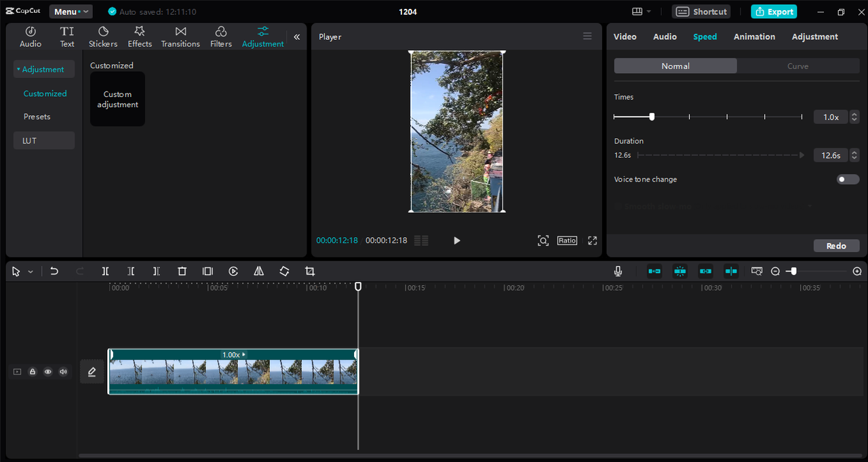Delete left of the playhead

[131, 271]
